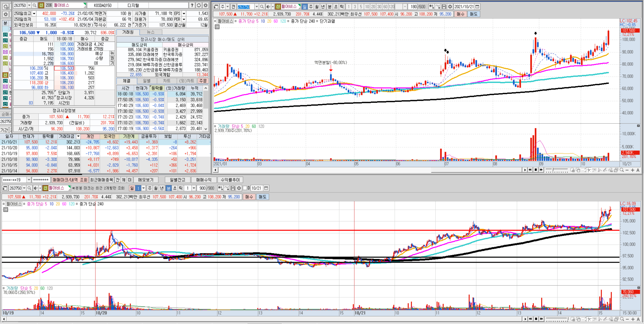Click minus zoom-out icon under daily chart

[627, 170]
